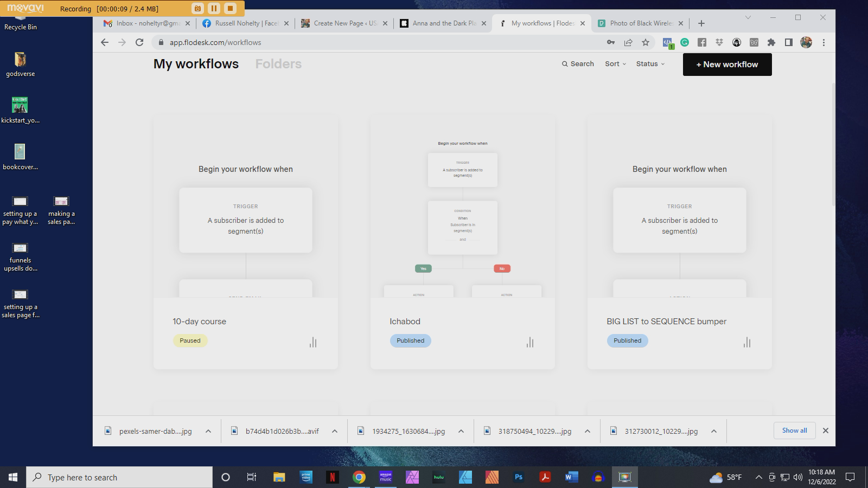This screenshot has width=868, height=488.
Task: Click Show all in the downloads bar
Action: coord(794,430)
